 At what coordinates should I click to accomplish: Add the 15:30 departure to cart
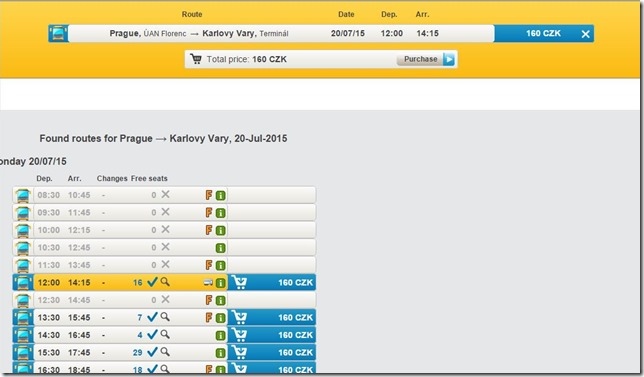[272, 352]
